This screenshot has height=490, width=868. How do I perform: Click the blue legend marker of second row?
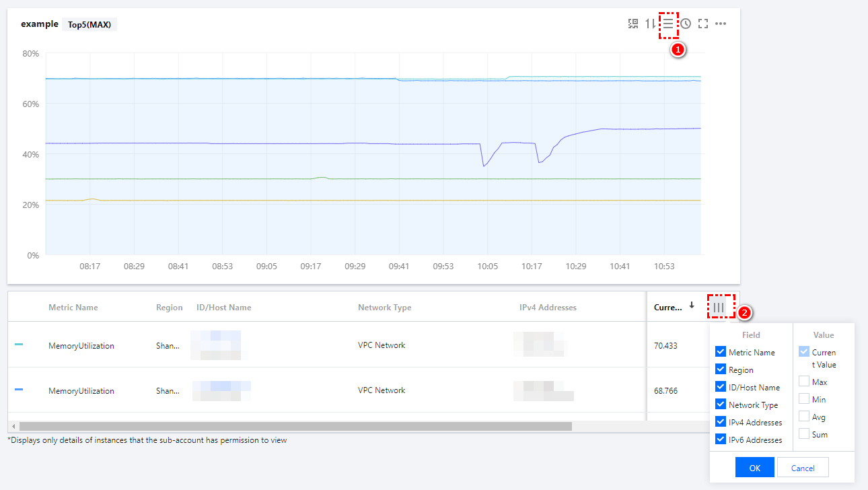point(19,390)
